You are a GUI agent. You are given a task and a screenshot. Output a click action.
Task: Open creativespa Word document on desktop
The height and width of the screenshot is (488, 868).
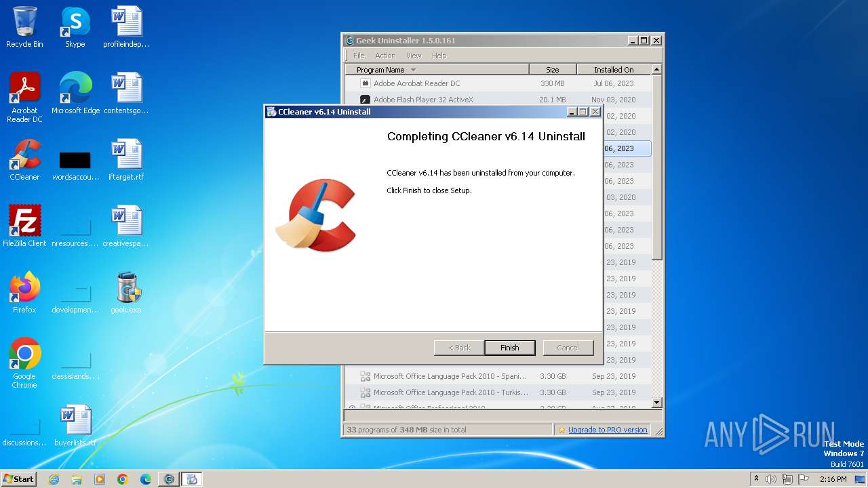(x=126, y=227)
